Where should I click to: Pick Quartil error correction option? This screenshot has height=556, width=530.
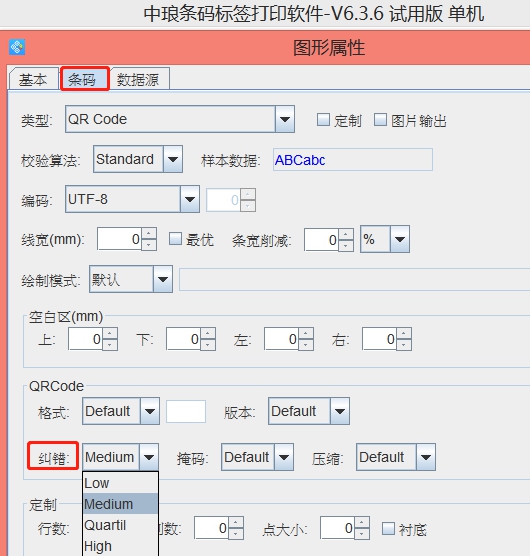121,525
